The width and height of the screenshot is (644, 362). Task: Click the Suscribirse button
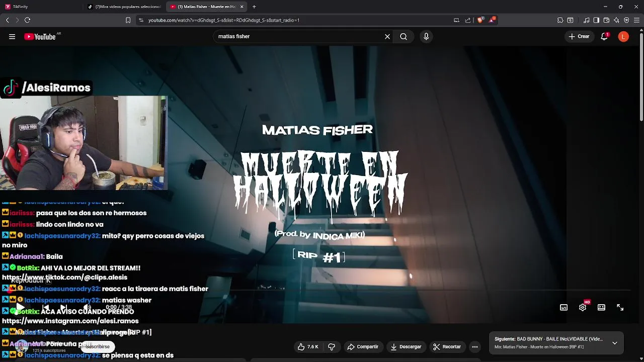98,346
